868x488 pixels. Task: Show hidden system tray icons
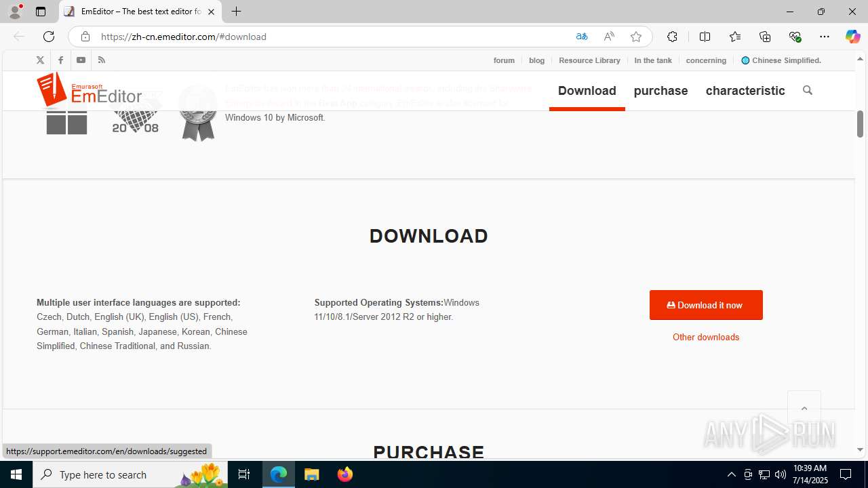point(732,474)
